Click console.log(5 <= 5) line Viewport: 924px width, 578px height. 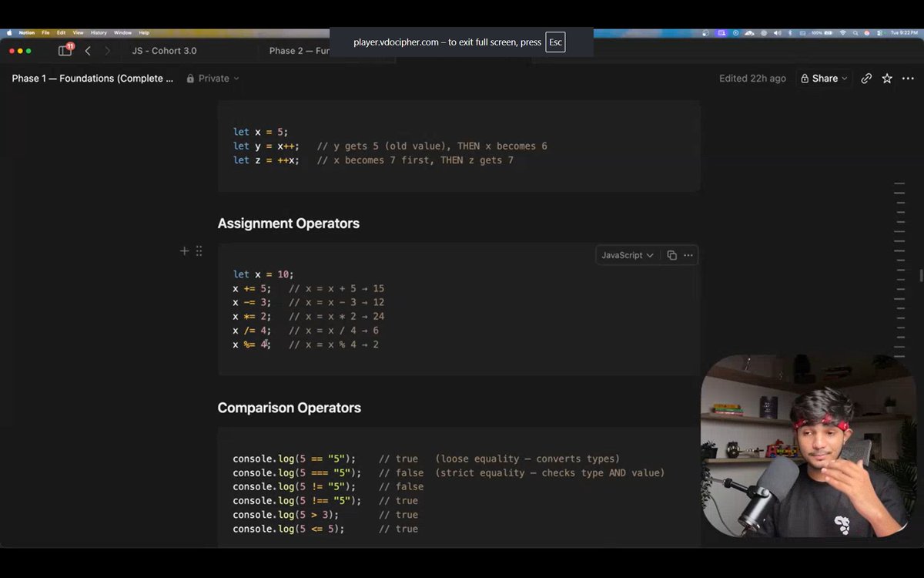click(x=289, y=529)
